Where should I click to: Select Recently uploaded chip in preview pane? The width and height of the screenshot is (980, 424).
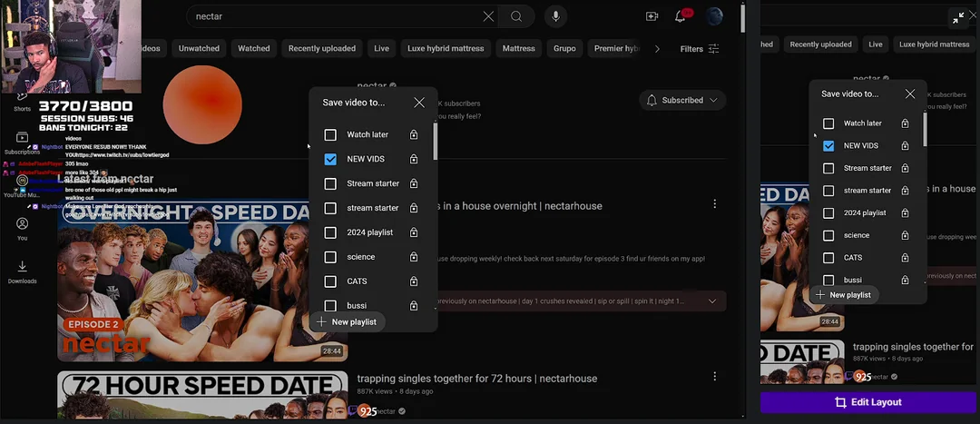tap(820, 44)
